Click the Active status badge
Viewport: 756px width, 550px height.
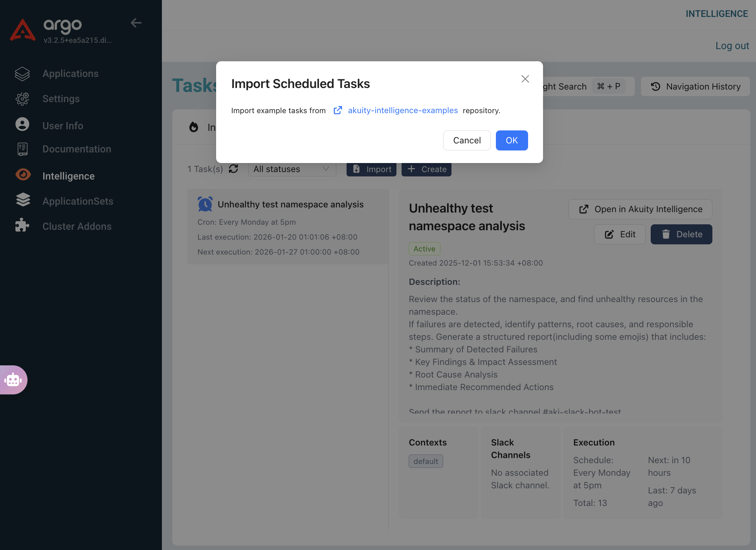[x=424, y=249]
